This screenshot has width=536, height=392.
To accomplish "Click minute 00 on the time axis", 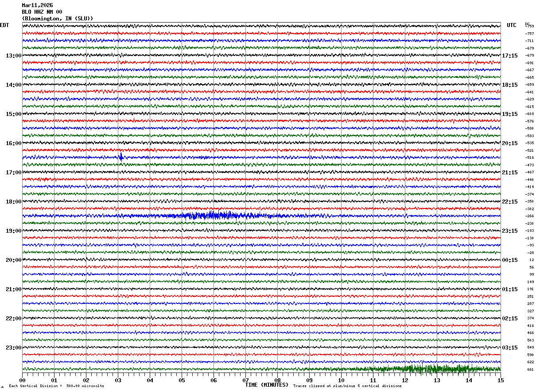I will point(22,380).
